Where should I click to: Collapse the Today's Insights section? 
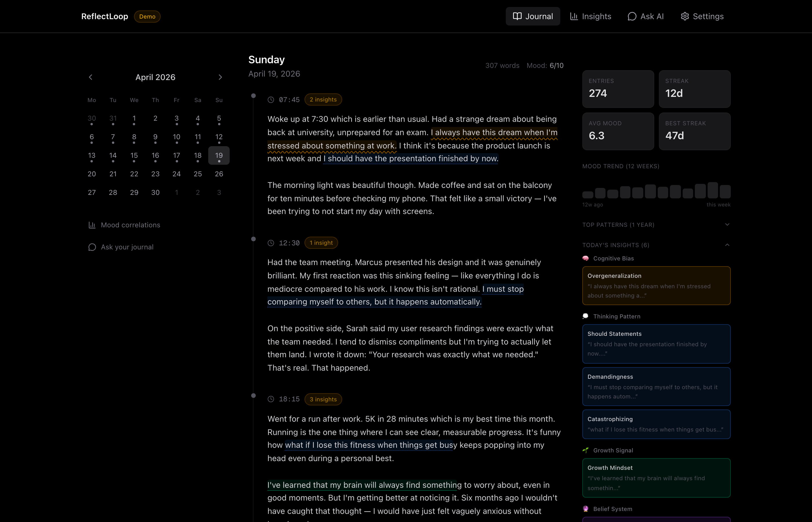pos(656,245)
